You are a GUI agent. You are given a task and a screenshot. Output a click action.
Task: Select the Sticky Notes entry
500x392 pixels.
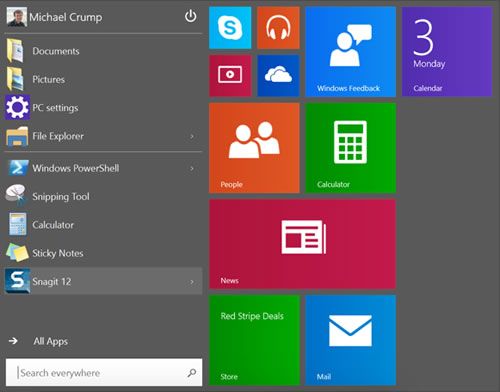coord(103,253)
